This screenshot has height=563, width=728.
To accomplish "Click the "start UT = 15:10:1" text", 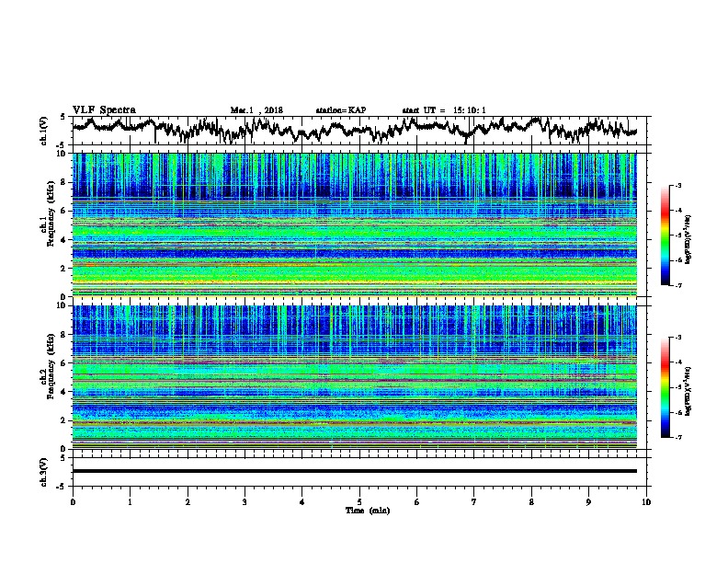I will coord(444,110).
